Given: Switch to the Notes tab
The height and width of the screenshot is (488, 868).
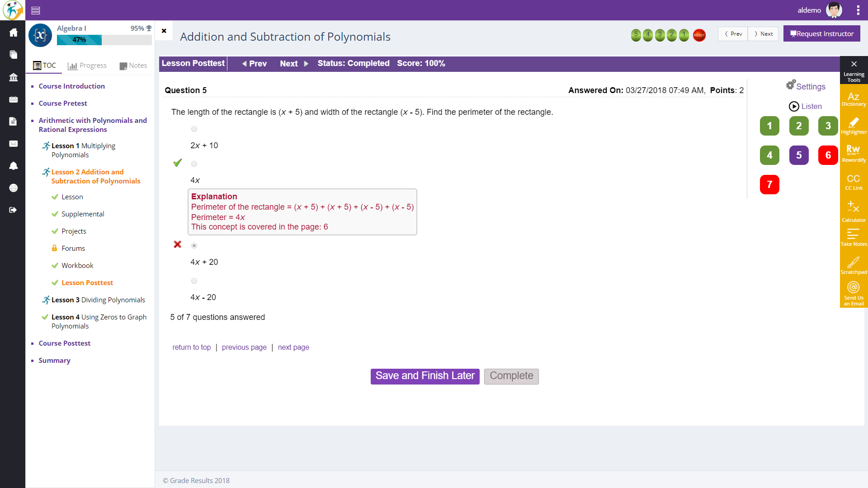Looking at the screenshot, I should [x=133, y=66].
